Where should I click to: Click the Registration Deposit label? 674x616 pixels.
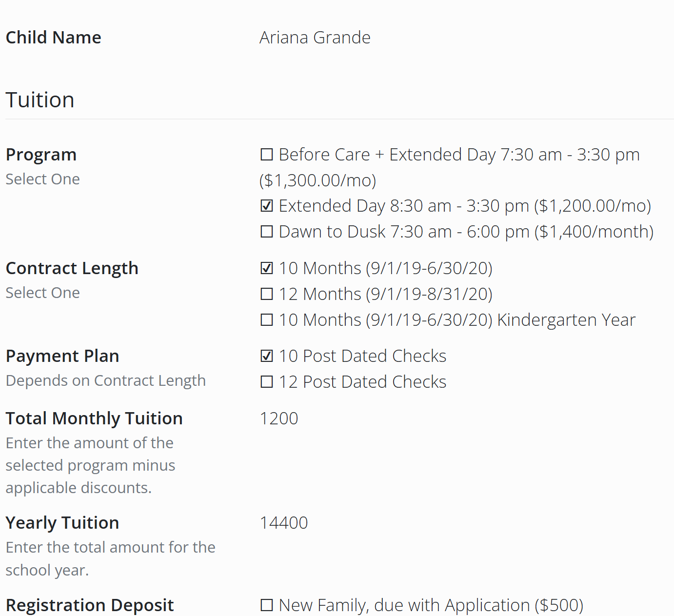(90, 605)
